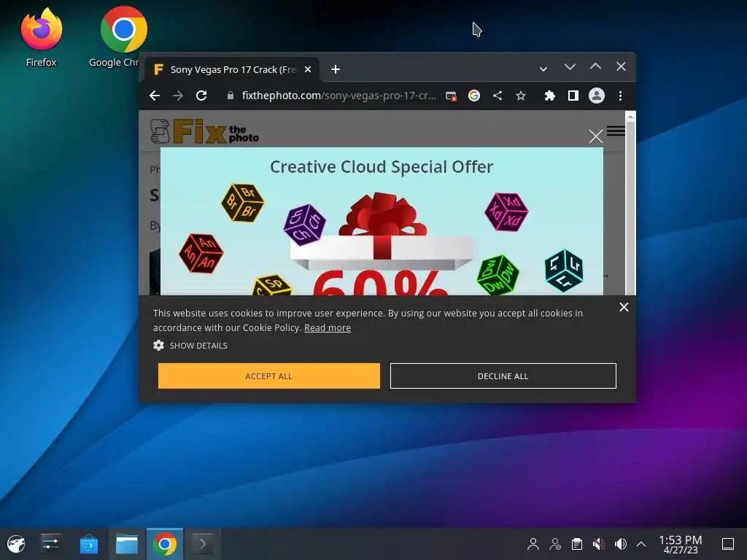Open the tab search dropdown chevron
Screen dimensions: 747x560
click(543, 69)
